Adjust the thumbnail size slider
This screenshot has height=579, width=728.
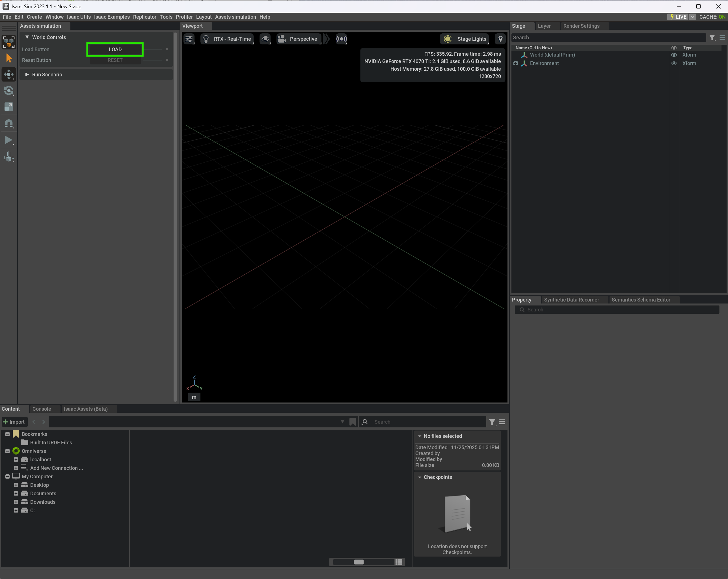point(358,562)
